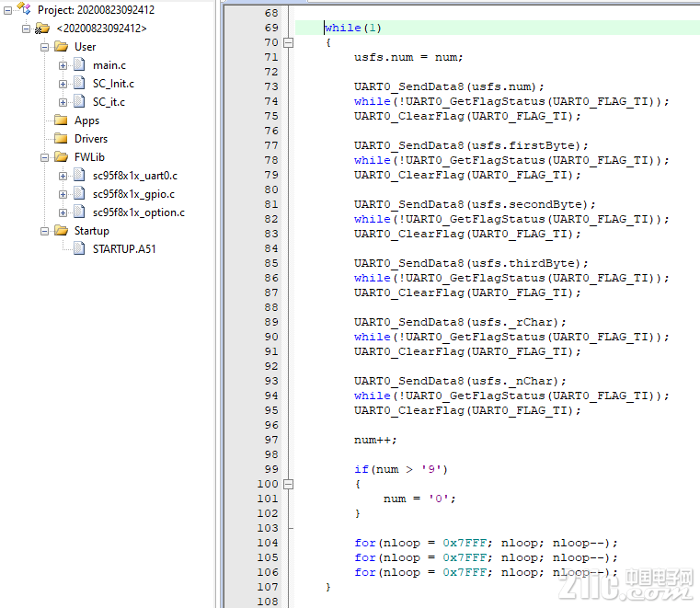
Task: Collapse the code block at line 70
Action: [289, 42]
